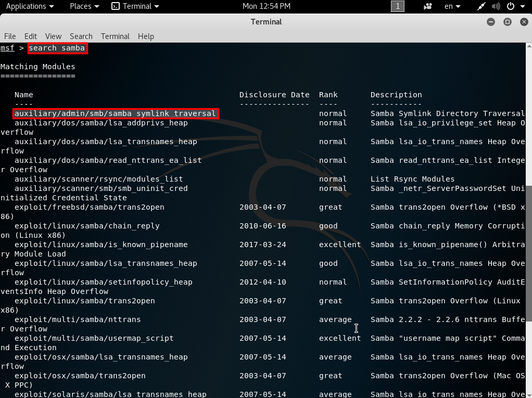The image size is (532, 398).
Task: Select the workspace 1 indicator
Action: pyautogui.click(x=397, y=6)
